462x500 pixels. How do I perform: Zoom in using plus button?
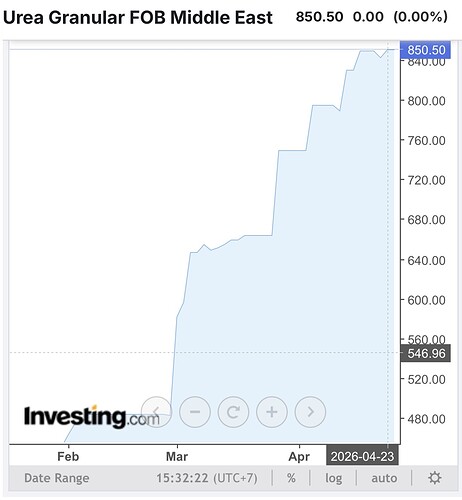point(272,412)
